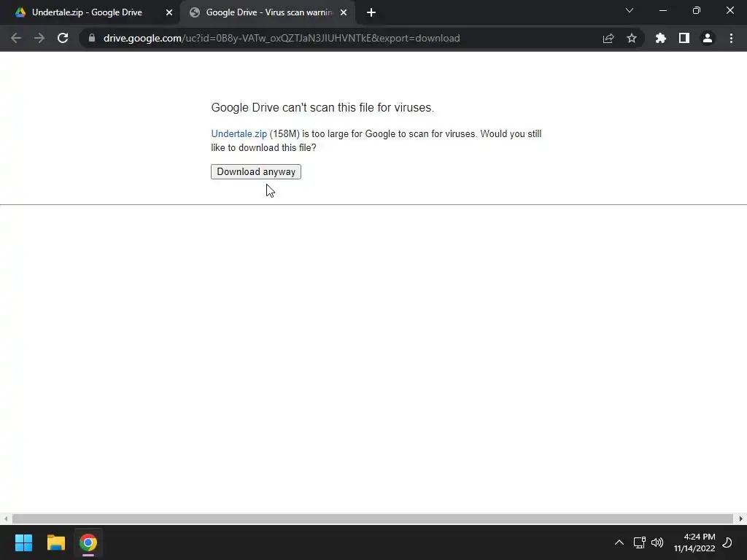Viewport: 747px width, 560px height.
Task: Close the Chrome window
Action: coord(729,10)
